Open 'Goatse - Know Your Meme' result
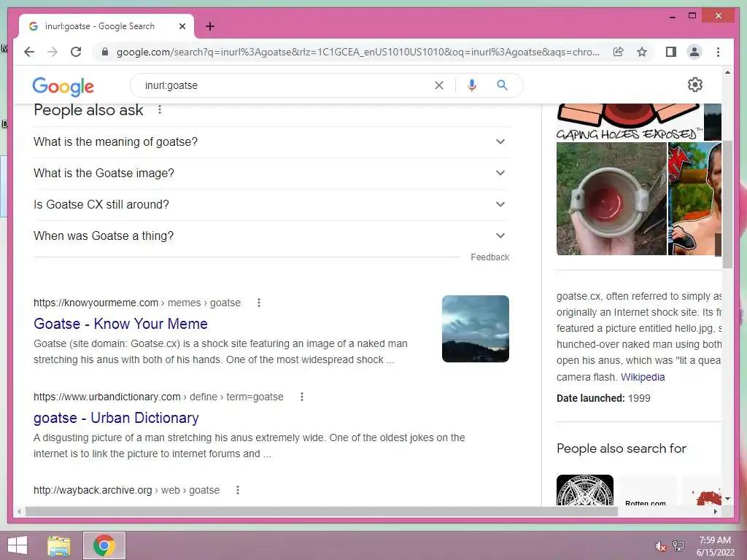The width and height of the screenshot is (747, 560). tap(120, 324)
